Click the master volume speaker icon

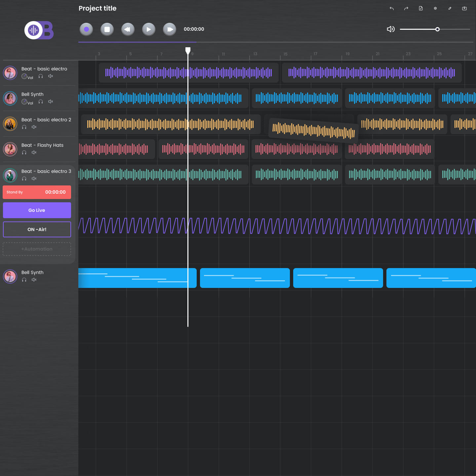pos(391,29)
